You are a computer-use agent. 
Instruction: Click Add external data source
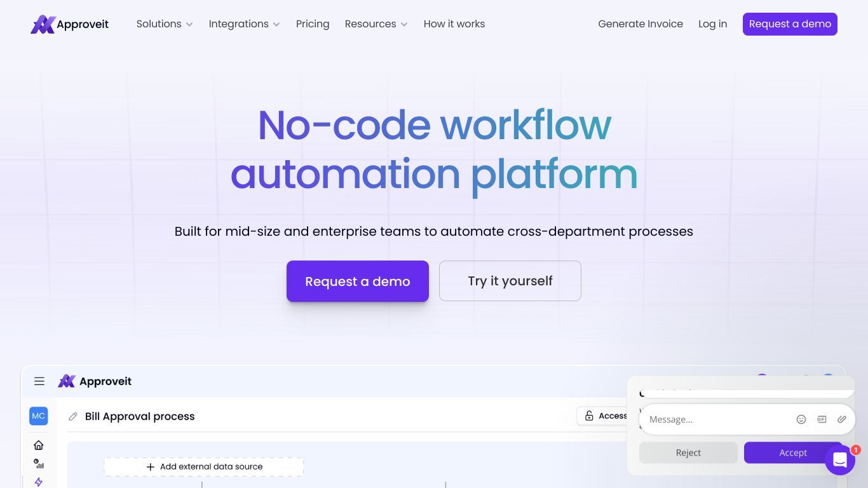[x=204, y=466]
